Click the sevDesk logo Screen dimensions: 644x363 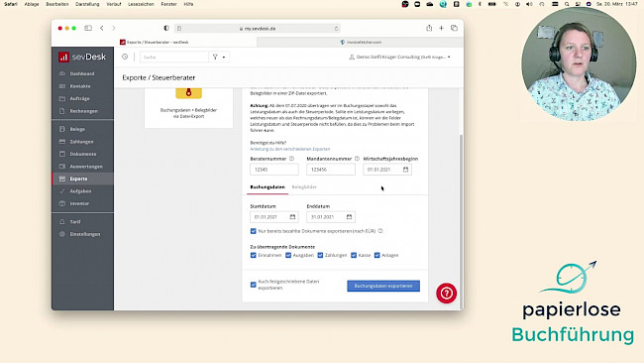82,57
